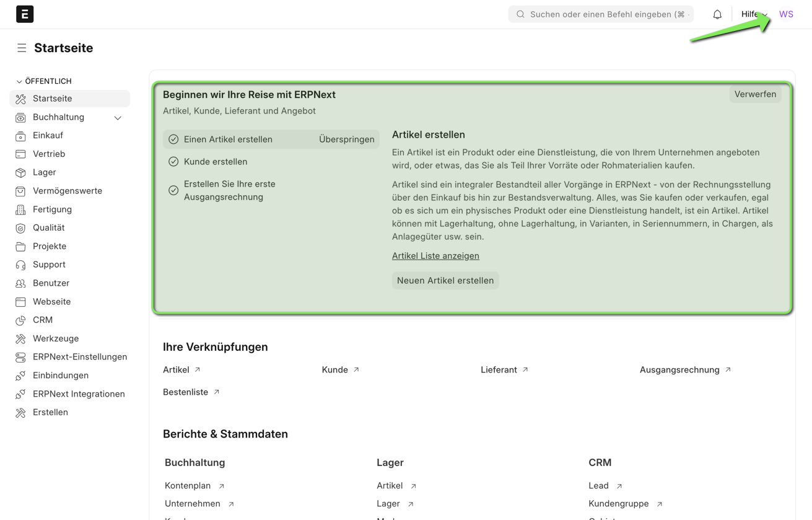Click the Fertigung building icon
The image size is (812, 520).
(20, 209)
